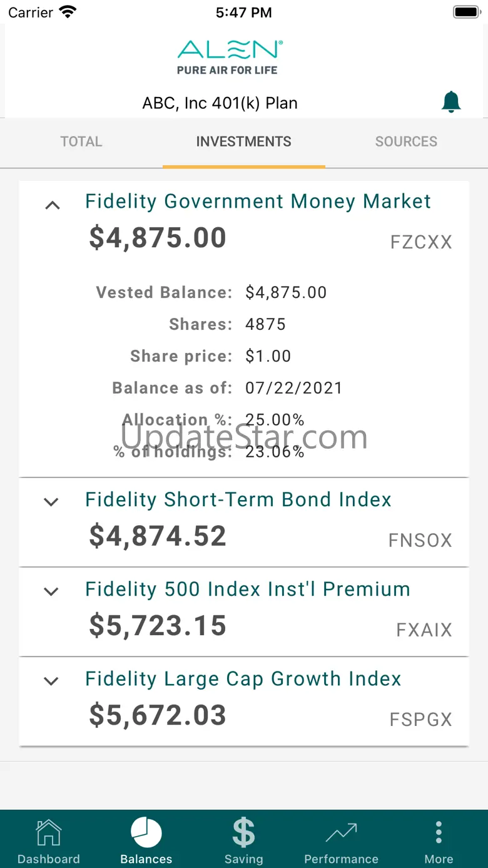Tap the FXAIX ticker symbol
Screen dimensions: 488x868
coord(424,630)
